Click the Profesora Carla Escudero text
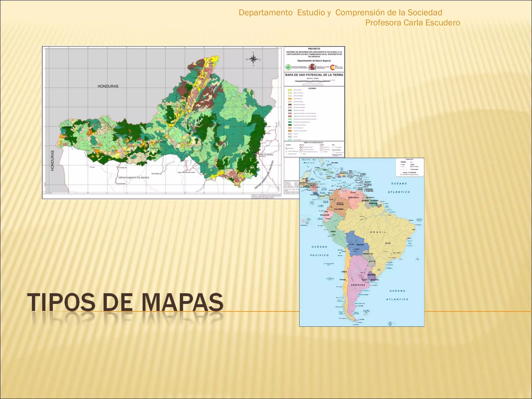 (x=413, y=23)
